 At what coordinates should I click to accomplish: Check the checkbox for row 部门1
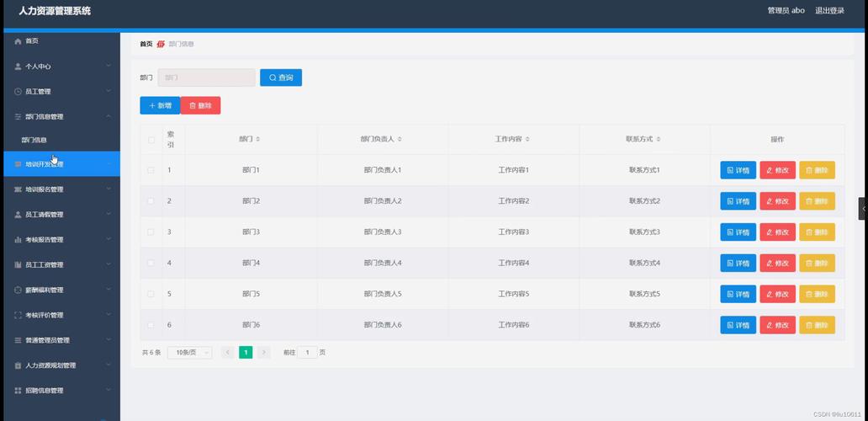click(x=151, y=170)
